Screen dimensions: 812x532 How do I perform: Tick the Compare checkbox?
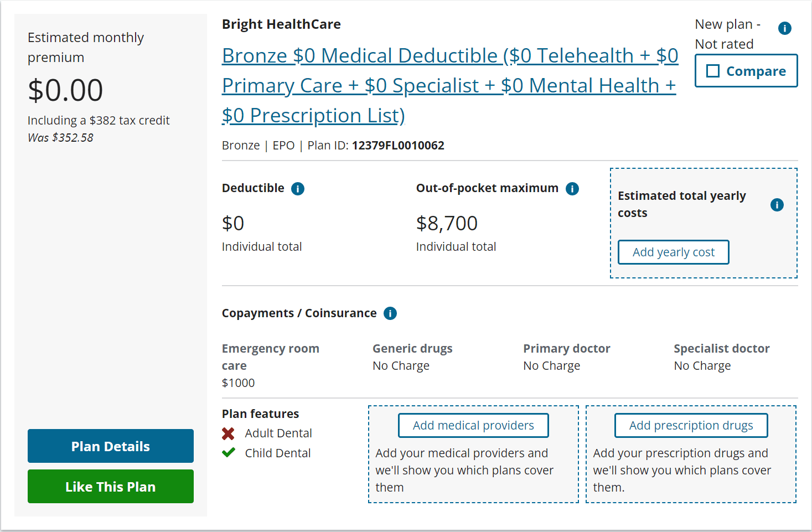713,71
